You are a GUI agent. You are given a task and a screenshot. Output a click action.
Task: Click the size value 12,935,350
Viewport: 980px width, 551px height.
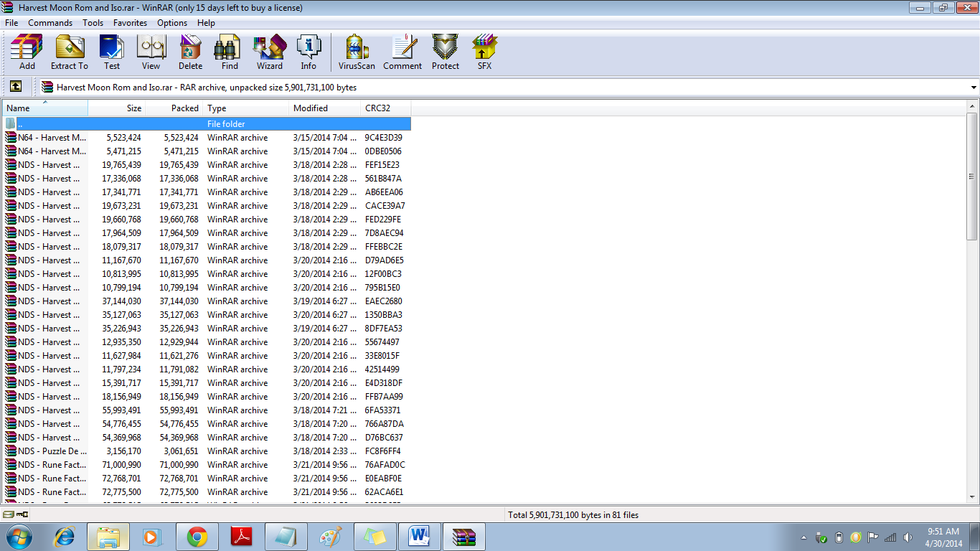coord(121,342)
